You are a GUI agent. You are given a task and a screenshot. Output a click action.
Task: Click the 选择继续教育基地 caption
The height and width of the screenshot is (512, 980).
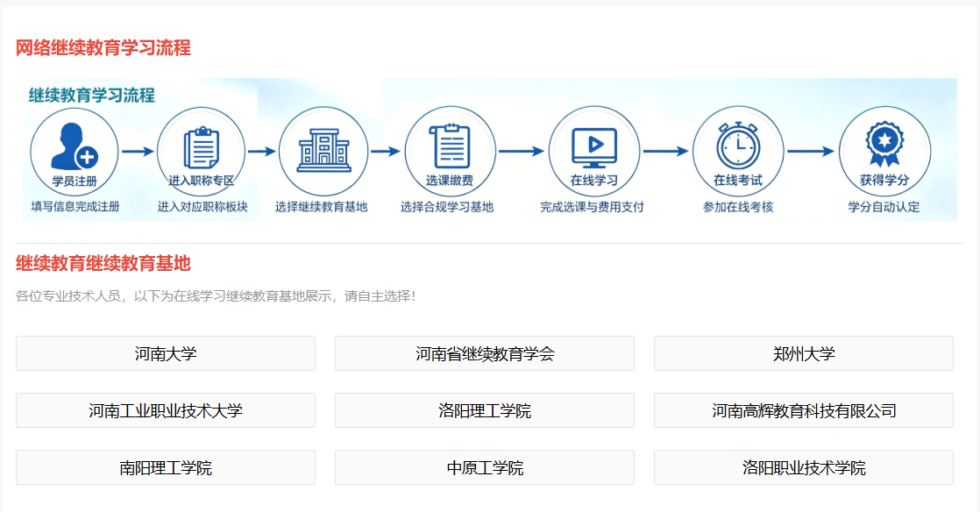pyautogui.click(x=321, y=207)
